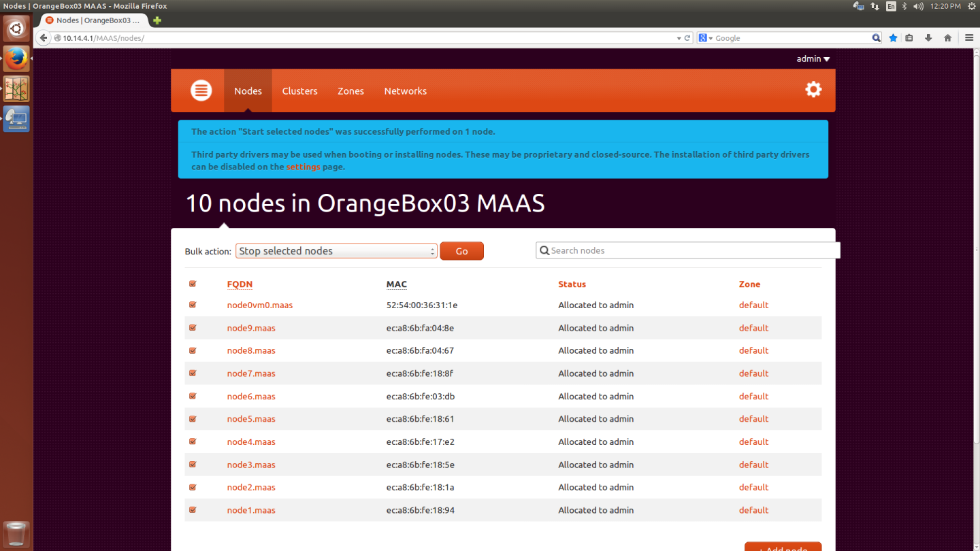Open the remote desktop icon in launcher
The width and height of the screenshot is (980, 551).
(16, 119)
